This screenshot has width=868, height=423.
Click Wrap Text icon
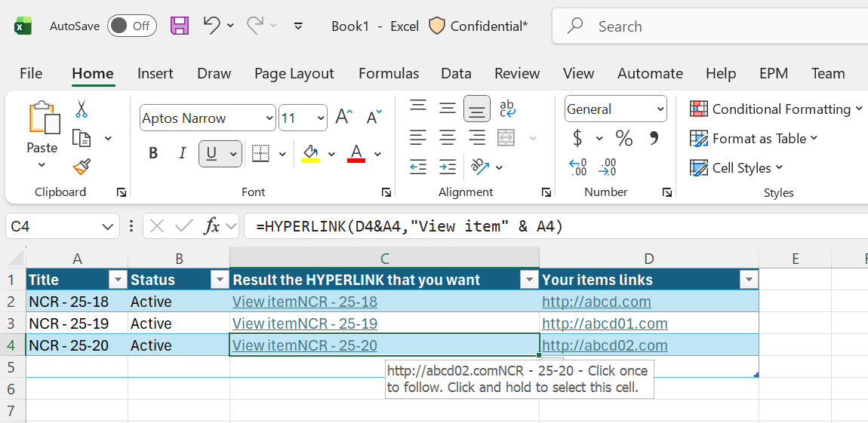coord(507,109)
